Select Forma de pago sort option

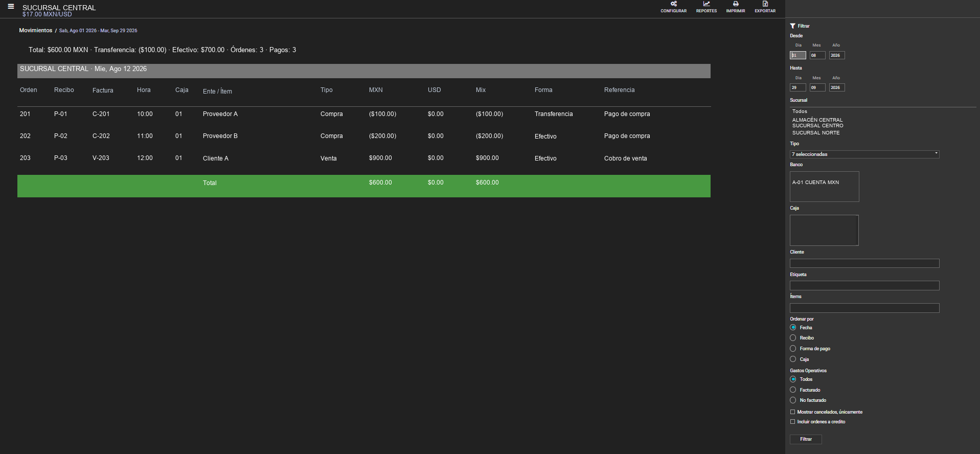pos(793,349)
